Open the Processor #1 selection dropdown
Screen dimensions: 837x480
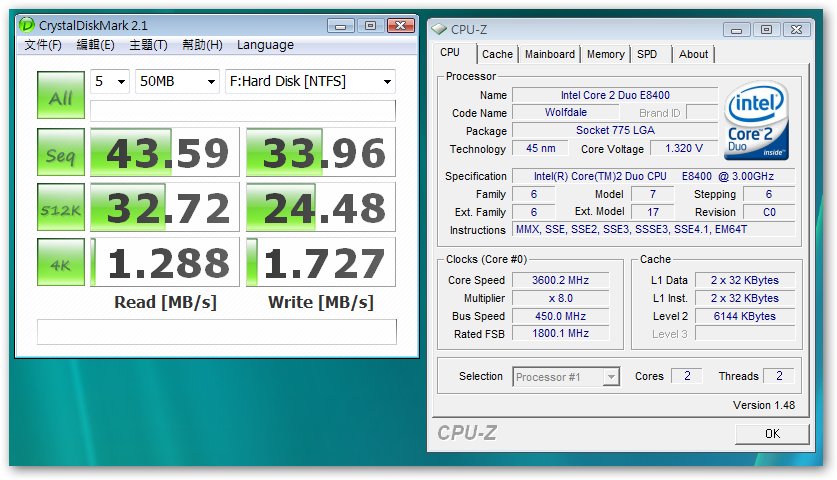click(x=566, y=377)
